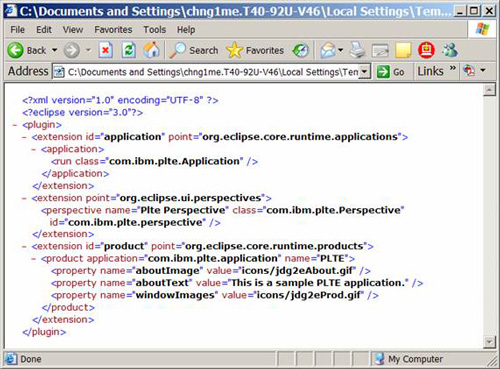The image size is (500, 369).
Task: Collapse the extension id application node
Action: pyautogui.click(x=24, y=137)
